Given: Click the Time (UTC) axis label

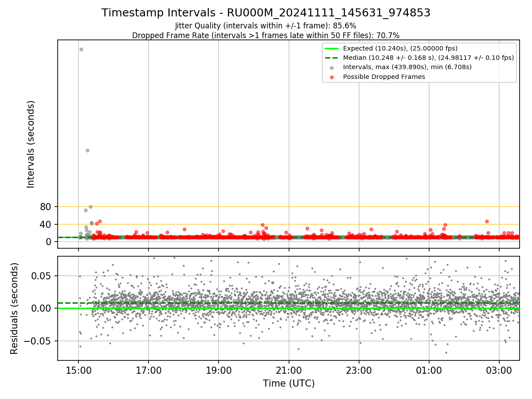Looking at the screenshot, I should pyautogui.click(x=289, y=383).
